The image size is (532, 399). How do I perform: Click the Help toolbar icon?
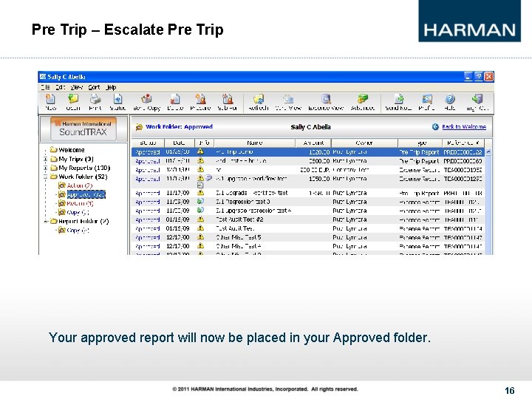pyautogui.click(x=449, y=100)
